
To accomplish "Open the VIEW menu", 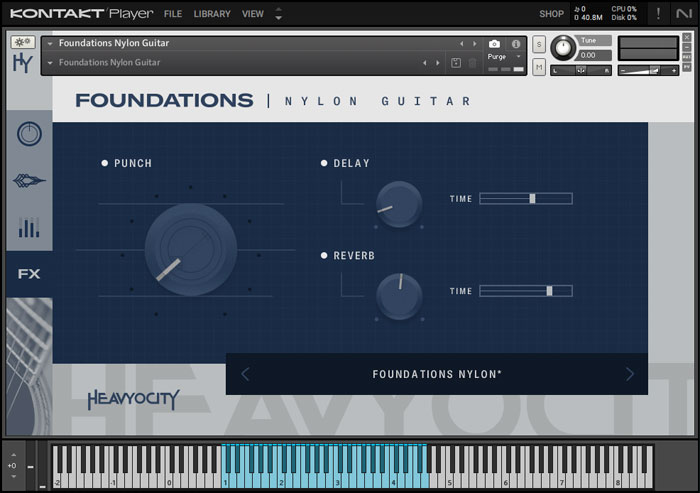I will (253, 14).
